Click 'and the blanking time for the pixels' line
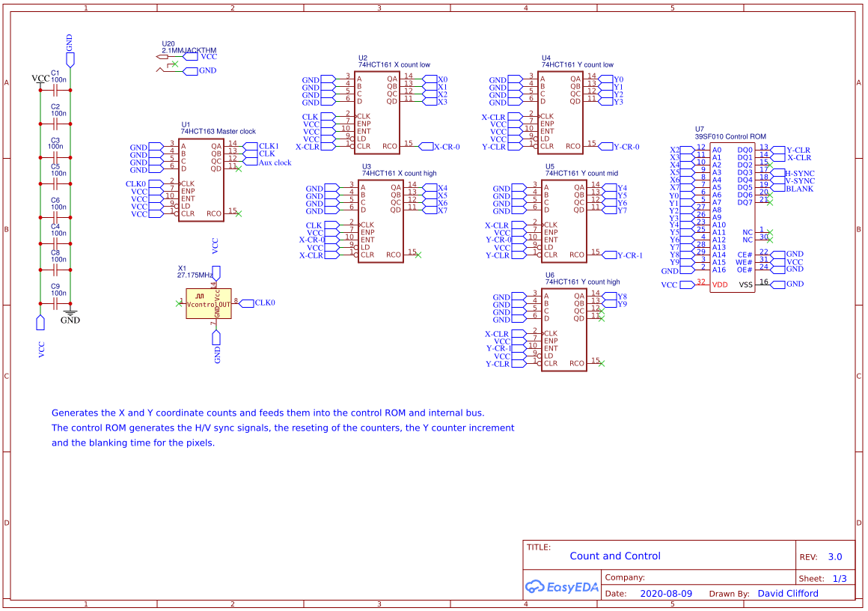The height and width of the screenshot is (611, 868). click(133, 443)
